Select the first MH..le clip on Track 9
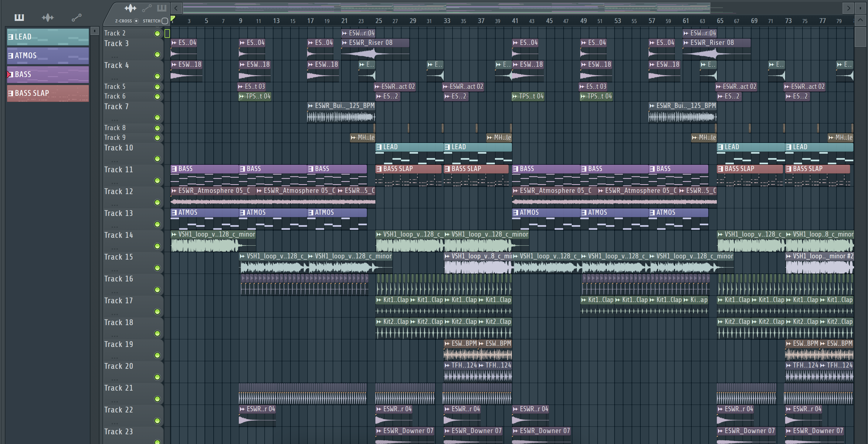This screenshot has height=444, width=868. [363, 138]
